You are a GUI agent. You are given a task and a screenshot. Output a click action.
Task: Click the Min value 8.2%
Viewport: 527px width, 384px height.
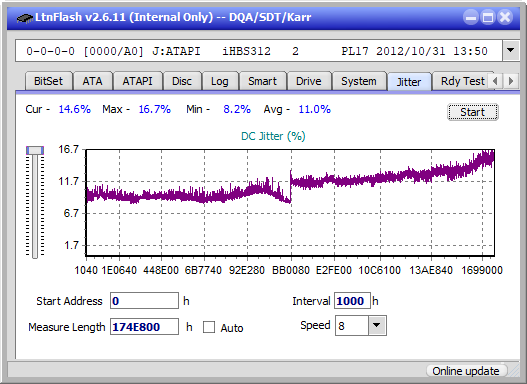coord(237,109)
